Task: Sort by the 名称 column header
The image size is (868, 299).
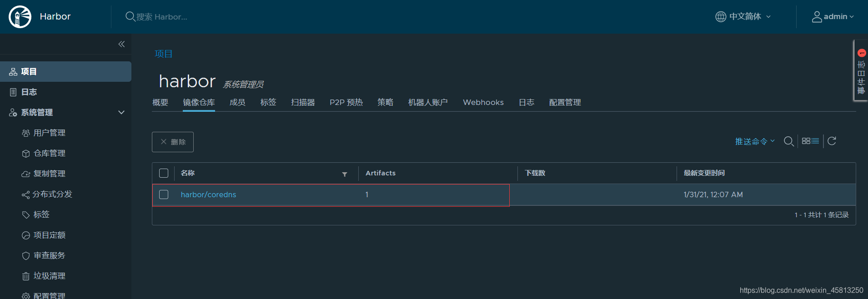Action: click(x=188, y=173)
